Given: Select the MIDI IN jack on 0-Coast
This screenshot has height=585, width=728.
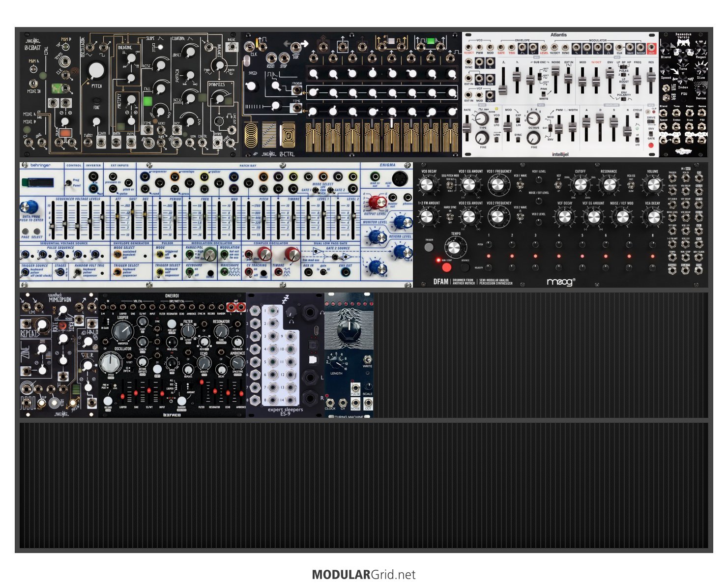Looking at the screenshot, I should pyautogui.click(x=33, y=84).
